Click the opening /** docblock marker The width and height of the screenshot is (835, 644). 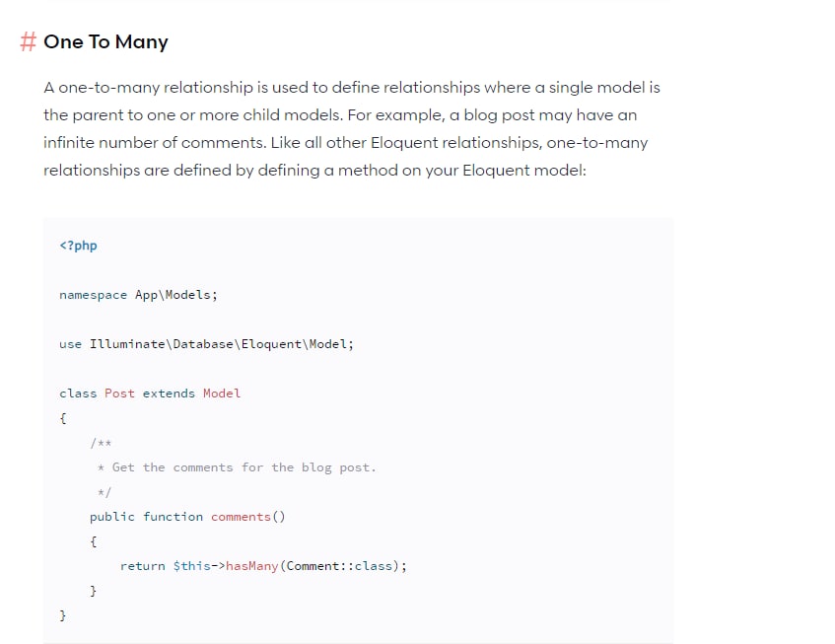click(101, 443)
